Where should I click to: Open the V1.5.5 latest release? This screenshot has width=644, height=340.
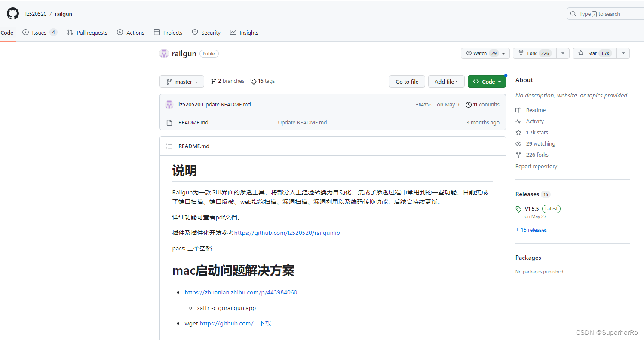pos(532,209)
